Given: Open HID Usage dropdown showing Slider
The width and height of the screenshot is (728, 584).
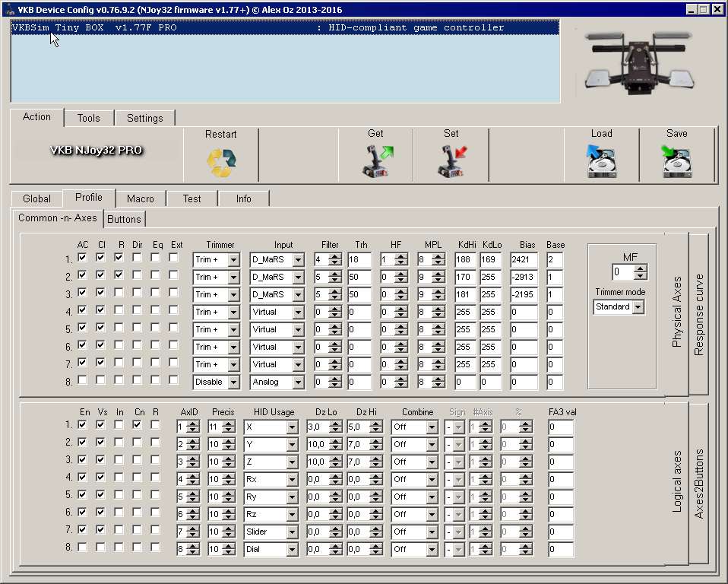Looking at the screenshot, I should pos(292,532).
